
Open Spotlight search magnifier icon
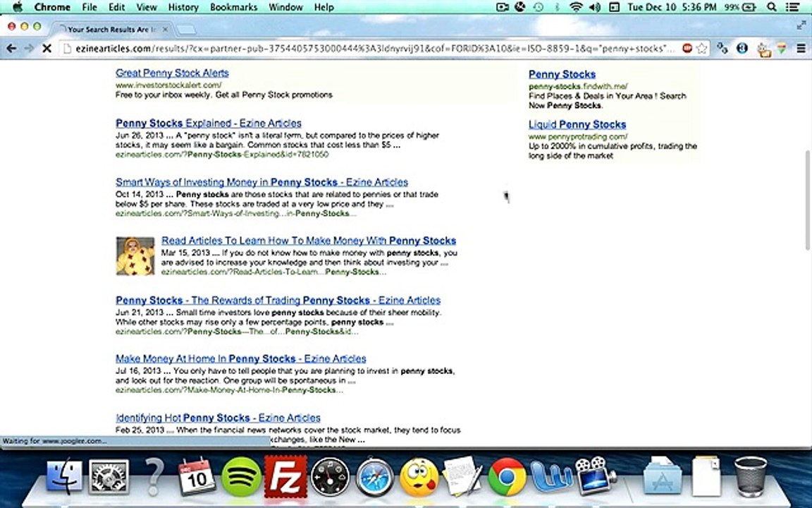tap(772, 7)
